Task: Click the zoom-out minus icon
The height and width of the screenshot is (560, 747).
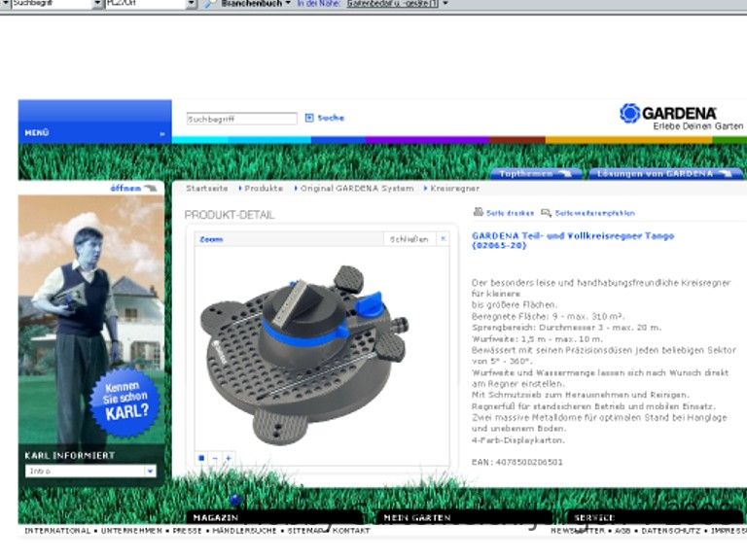Action: point(215,458)
